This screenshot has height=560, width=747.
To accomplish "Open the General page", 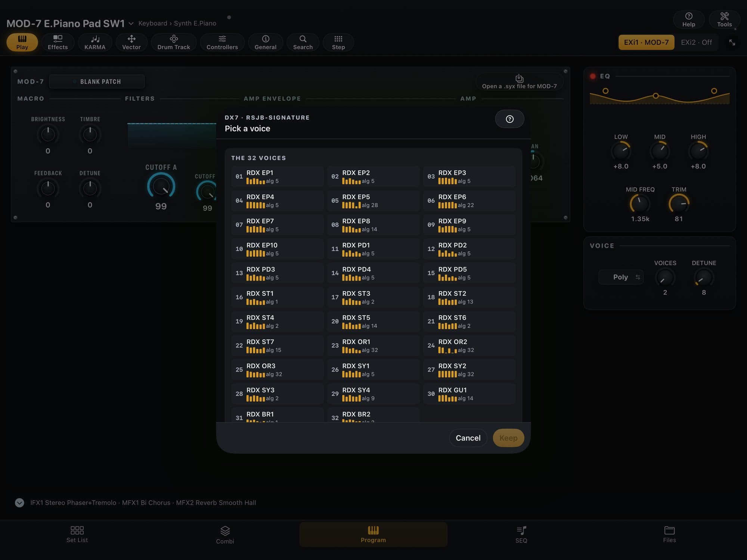I will [x=266, y=42].
